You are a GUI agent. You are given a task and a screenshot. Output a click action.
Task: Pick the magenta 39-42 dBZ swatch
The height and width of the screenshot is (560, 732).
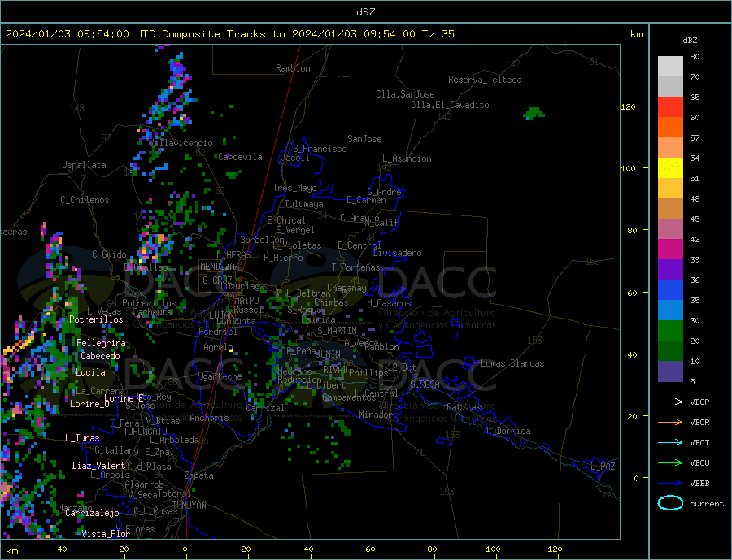(670, 250)
